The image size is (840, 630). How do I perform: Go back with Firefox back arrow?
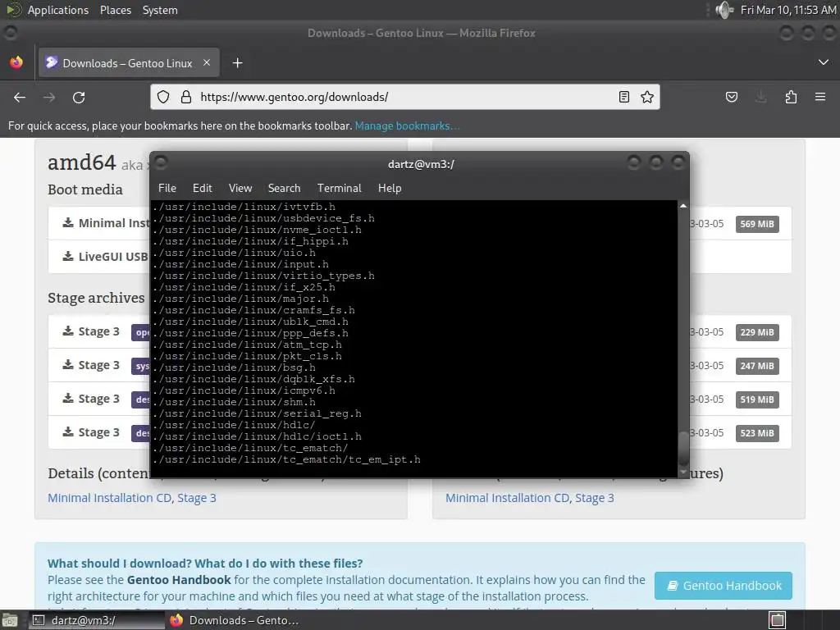(x=20, y=97)
